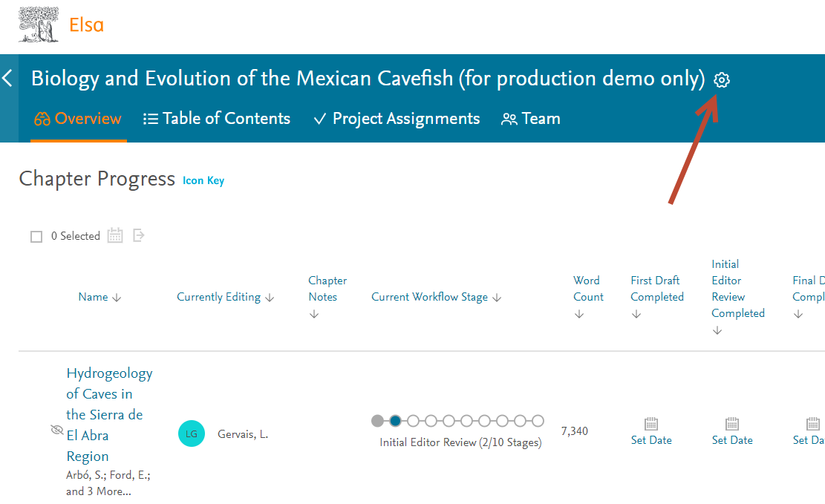825x504 pixels.
Task: Toggle hidden eye icon for Hydrogeology chapter
Action: (56, 430)
